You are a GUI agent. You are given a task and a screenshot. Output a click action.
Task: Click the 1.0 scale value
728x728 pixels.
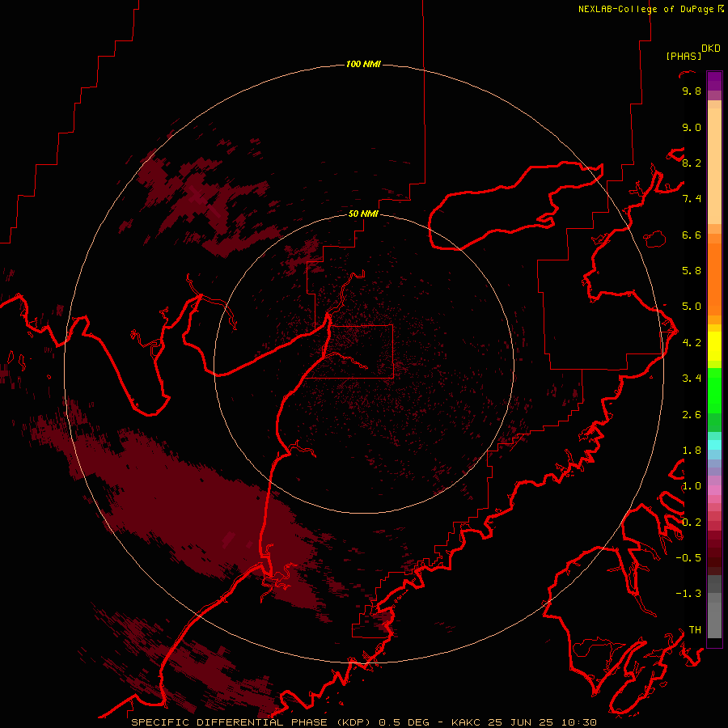coord(692,486)
